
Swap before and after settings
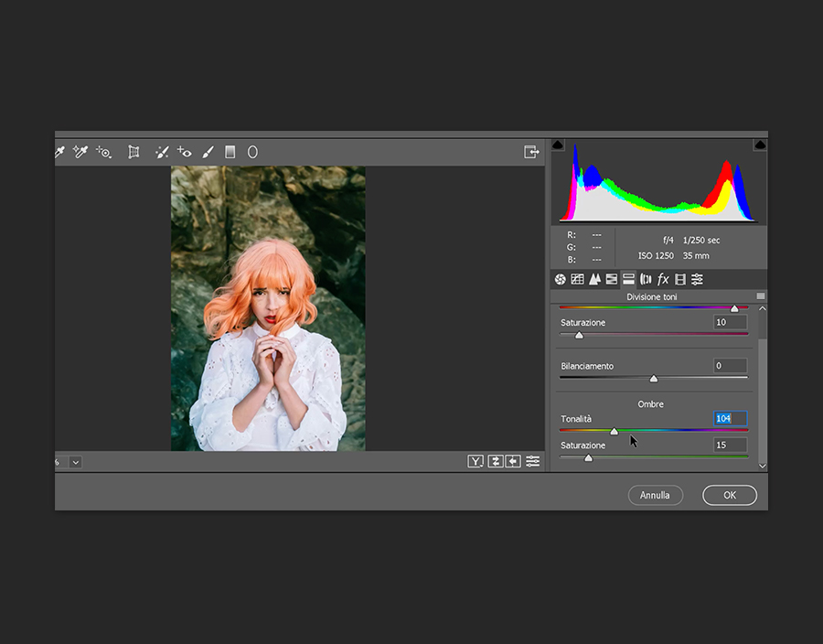pos(495,461)
